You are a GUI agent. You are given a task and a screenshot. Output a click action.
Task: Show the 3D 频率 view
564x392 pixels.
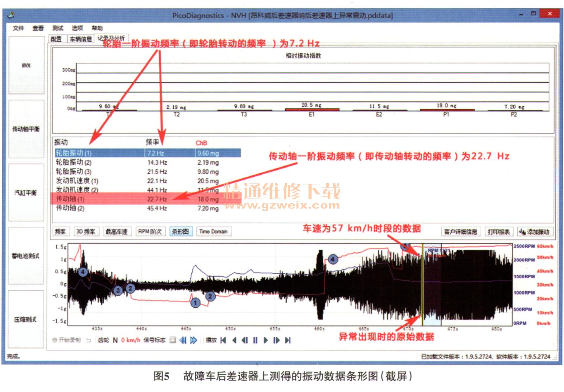pyautogui.click(x=86, y=231)
